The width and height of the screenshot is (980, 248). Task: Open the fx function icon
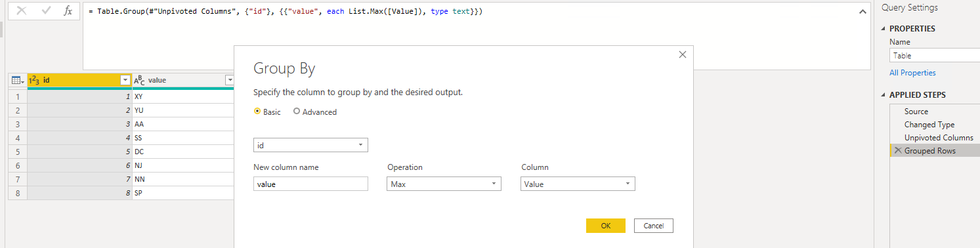point(68,11)
